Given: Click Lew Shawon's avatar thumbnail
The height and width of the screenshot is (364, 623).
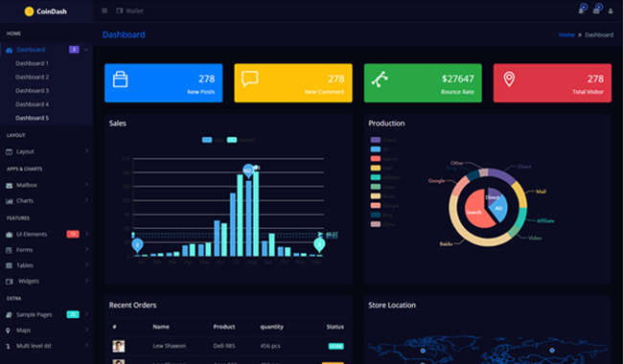Looking at the screenshot, I should [x=119, y=346].
